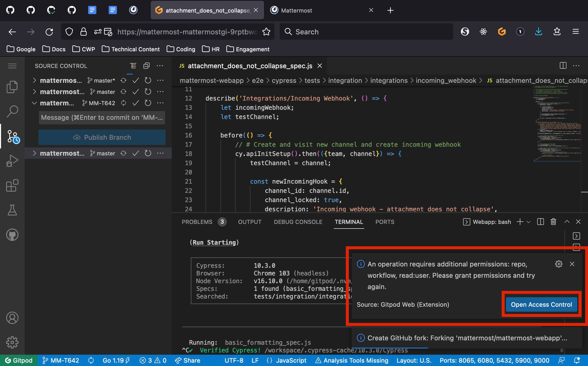Kill the terminal with trash icon
The image size is (588, 366).
553,222
